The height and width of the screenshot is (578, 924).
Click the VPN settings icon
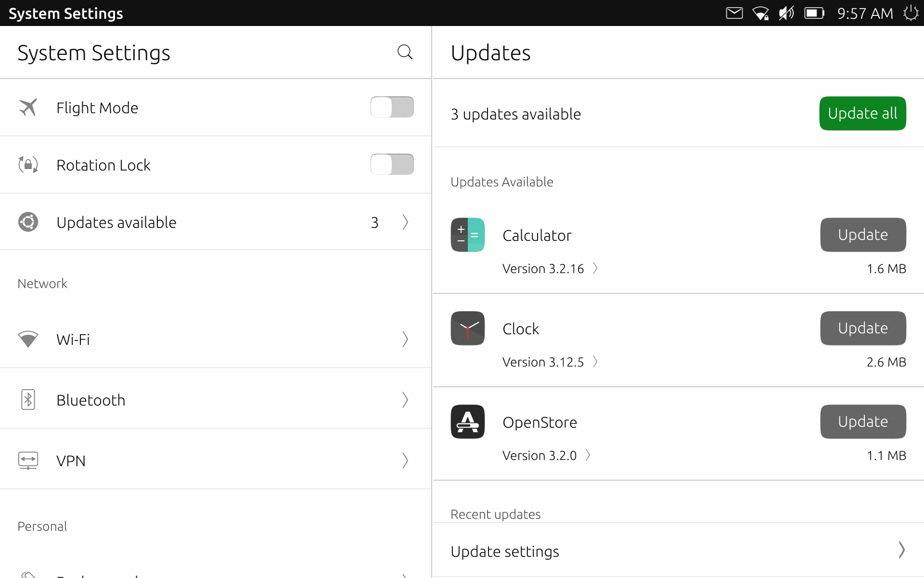(x=26, y=460)
